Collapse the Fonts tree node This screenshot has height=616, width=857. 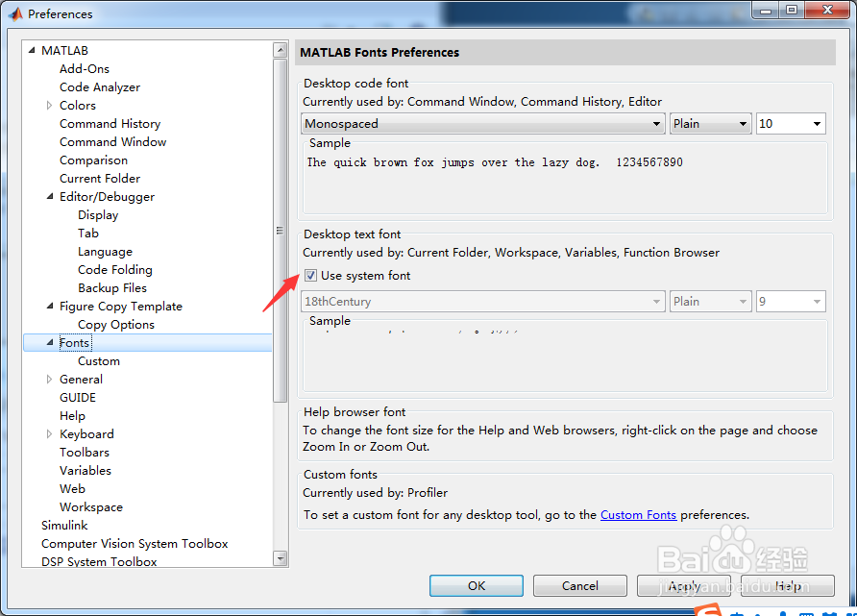pos(50,343)
